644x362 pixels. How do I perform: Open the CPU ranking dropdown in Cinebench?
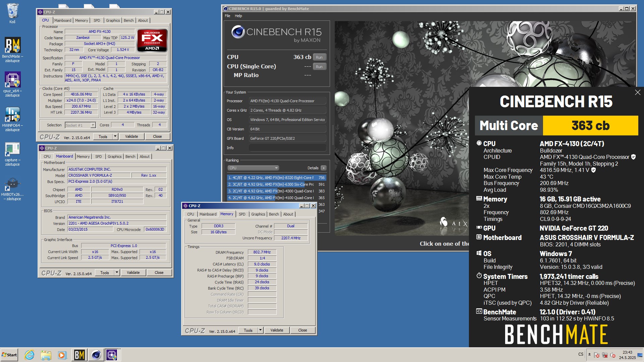click(x=253, y=168)
